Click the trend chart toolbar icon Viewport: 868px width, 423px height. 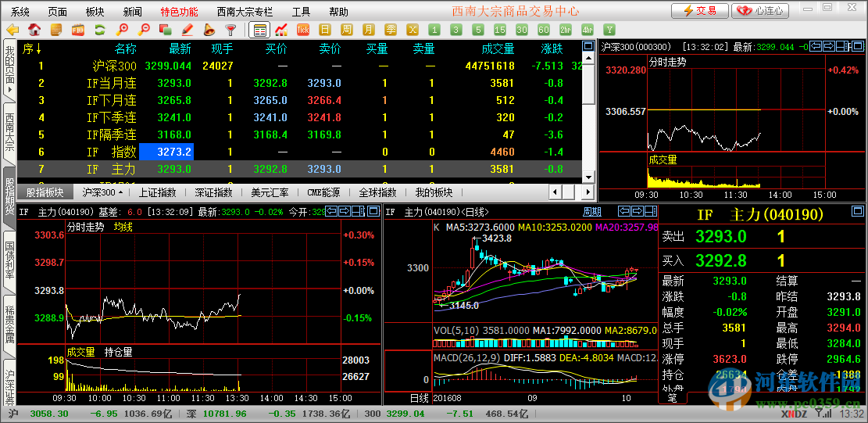[281, 30]
